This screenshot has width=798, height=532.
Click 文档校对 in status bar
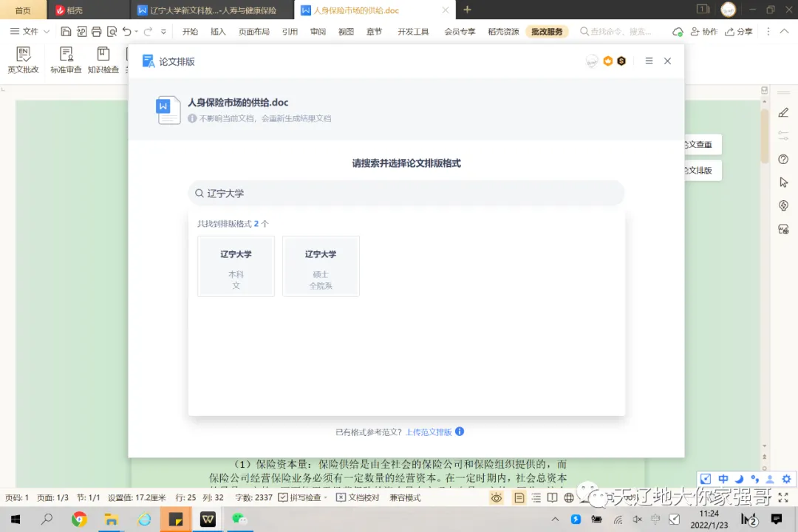point(358,498)
